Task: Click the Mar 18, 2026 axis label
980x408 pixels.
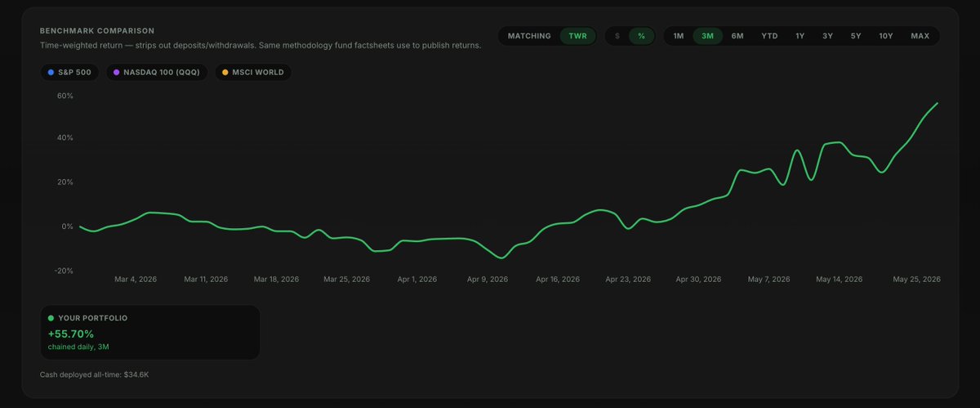Action: 277,280
